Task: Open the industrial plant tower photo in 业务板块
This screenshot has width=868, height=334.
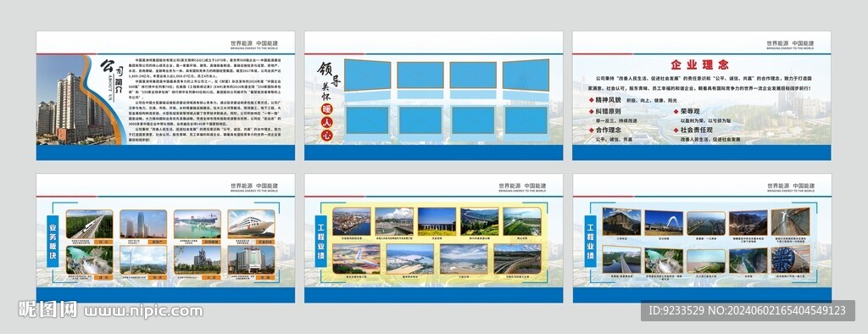Action: [198, 259]
